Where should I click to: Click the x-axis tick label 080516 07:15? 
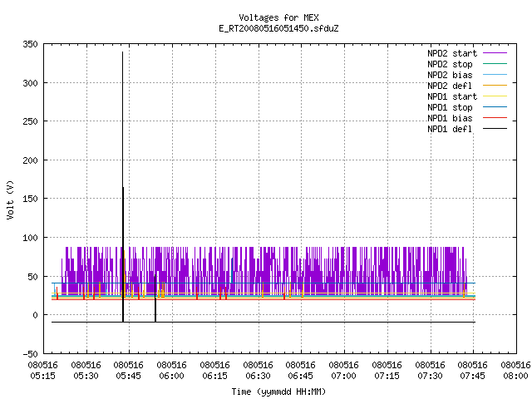pos(387,371)
